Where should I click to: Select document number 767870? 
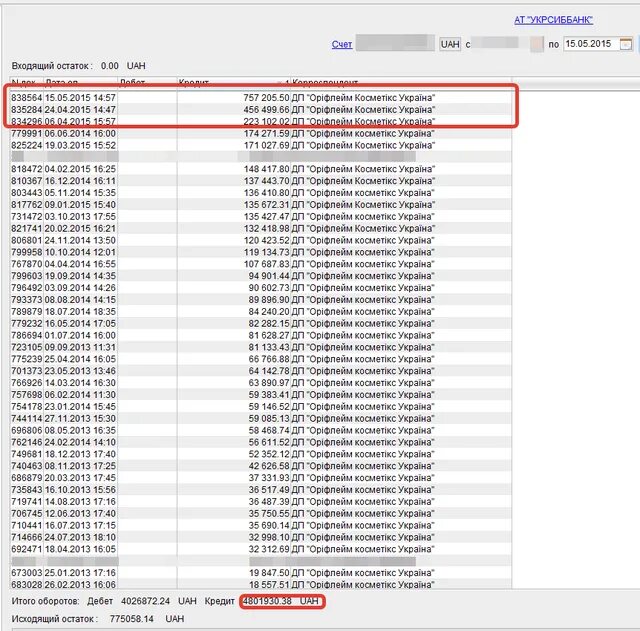click(27, 264)
